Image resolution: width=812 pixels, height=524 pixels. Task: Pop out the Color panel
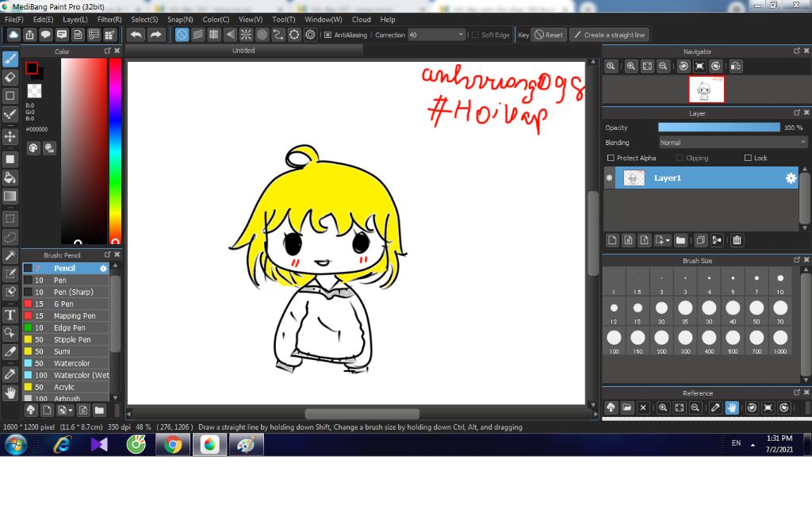[x=107, y=51]
